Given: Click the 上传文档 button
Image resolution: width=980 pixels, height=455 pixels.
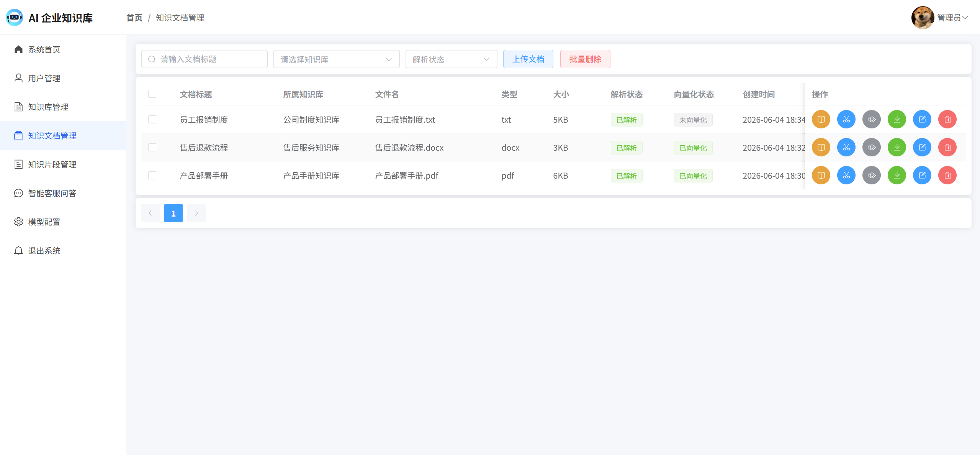Looking at the screenshot, I should pos(528,59).
